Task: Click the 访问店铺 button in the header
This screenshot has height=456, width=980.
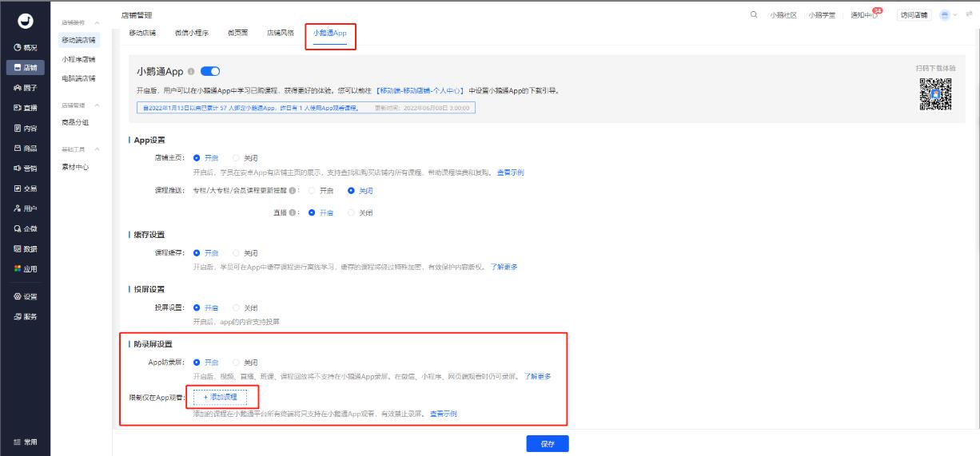Action: point(914,15)
